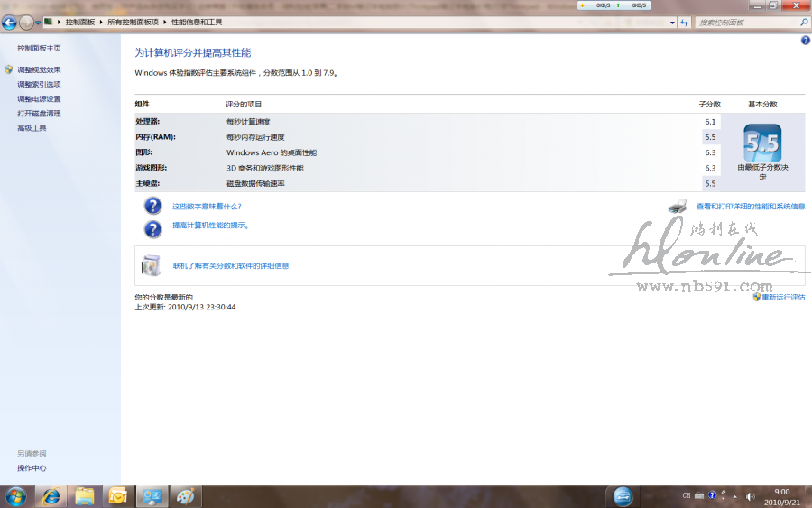The height and width of the screenshot is (508, 812).
Task: Open the address bar history dropdown
Action: pos(672,23)
